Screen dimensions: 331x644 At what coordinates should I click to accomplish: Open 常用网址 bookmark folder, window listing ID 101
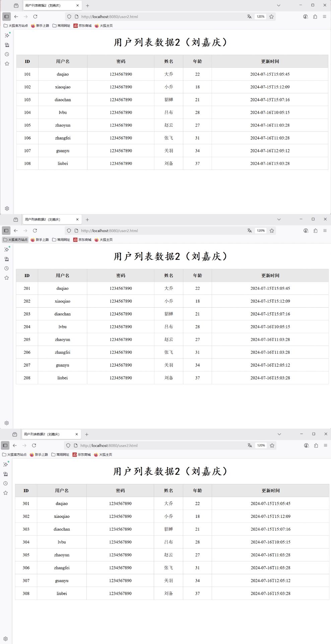(61, 25)
